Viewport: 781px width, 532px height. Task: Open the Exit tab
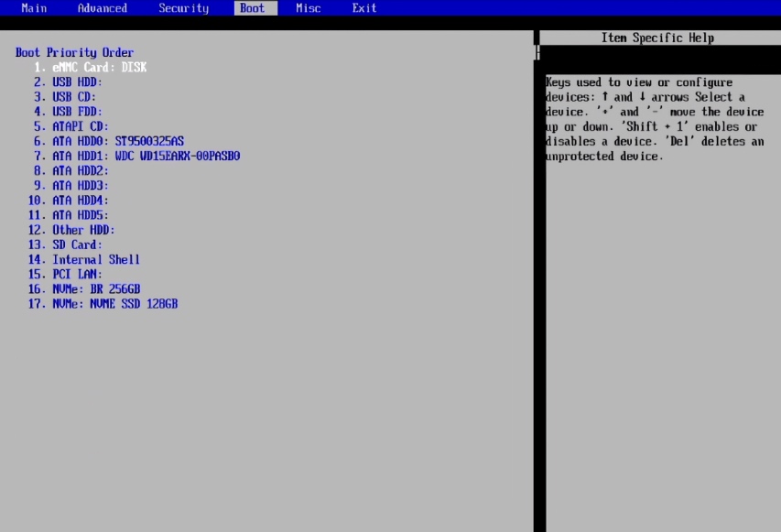coord(364,8)
